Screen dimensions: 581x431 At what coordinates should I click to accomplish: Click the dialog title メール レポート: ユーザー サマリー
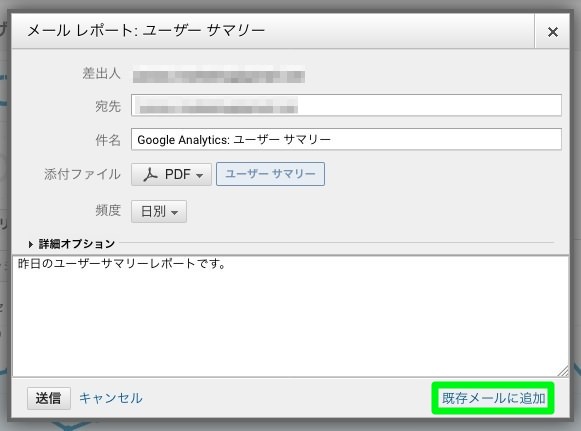[x=146, y=31]
